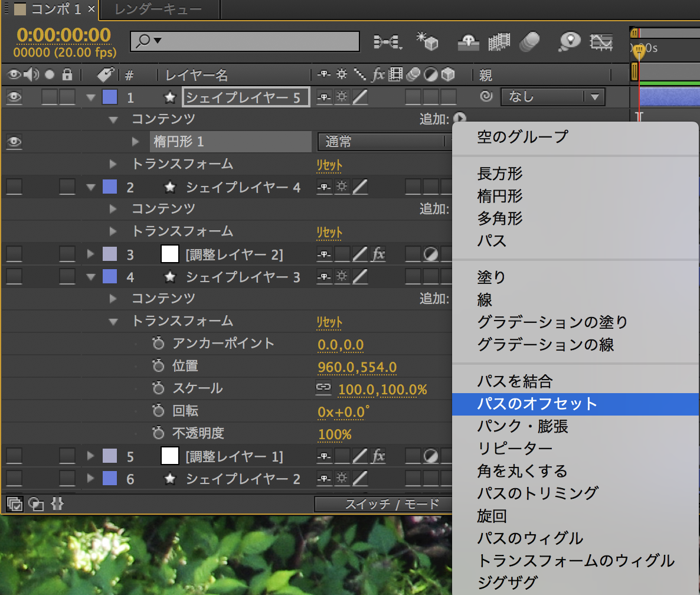Enable frame blending toolbar icon
This screenshot has width=700, height=595.
click(499, 42)
